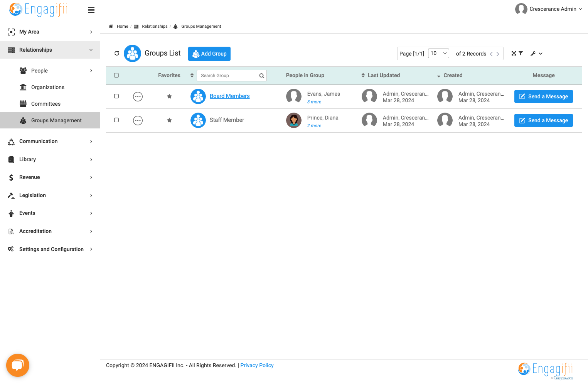
Task: Open Committees in sidebar
Action: (x=46, y=104)
